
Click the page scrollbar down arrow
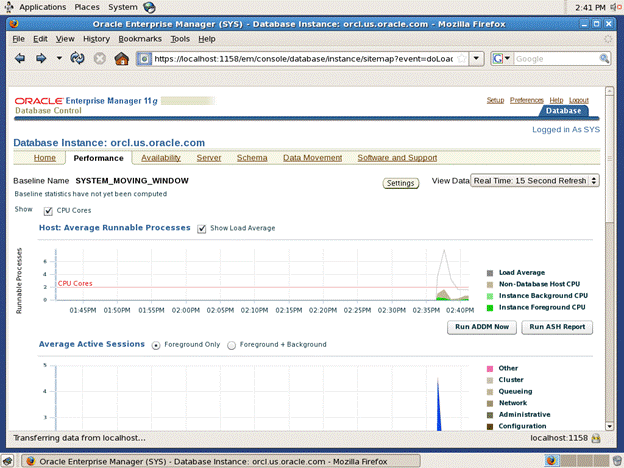[x=609, y=426]
